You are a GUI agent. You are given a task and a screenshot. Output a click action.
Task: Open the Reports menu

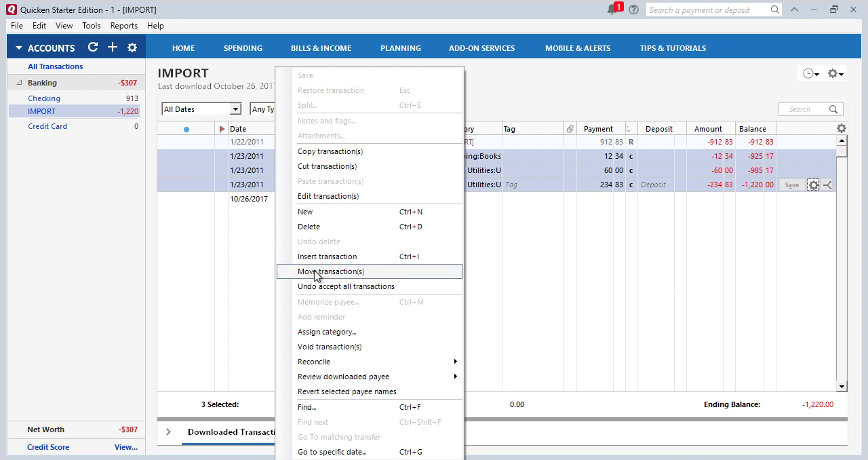[124, 26]
